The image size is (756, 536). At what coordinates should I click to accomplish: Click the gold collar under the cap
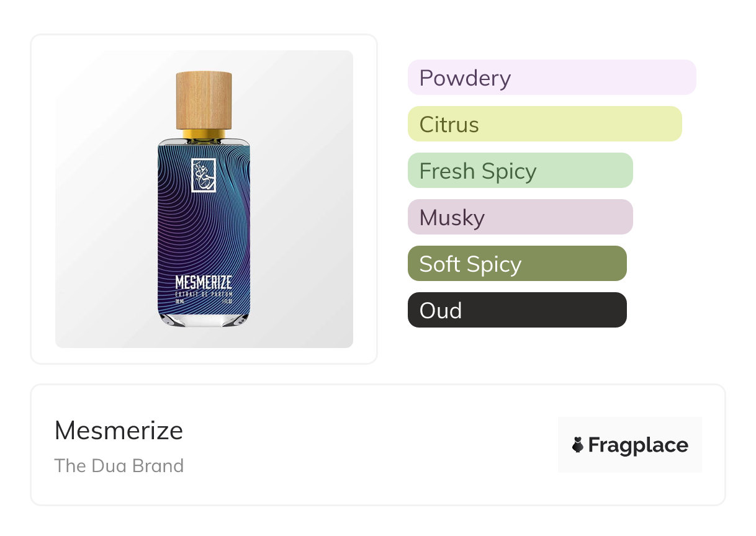point(204,134)
